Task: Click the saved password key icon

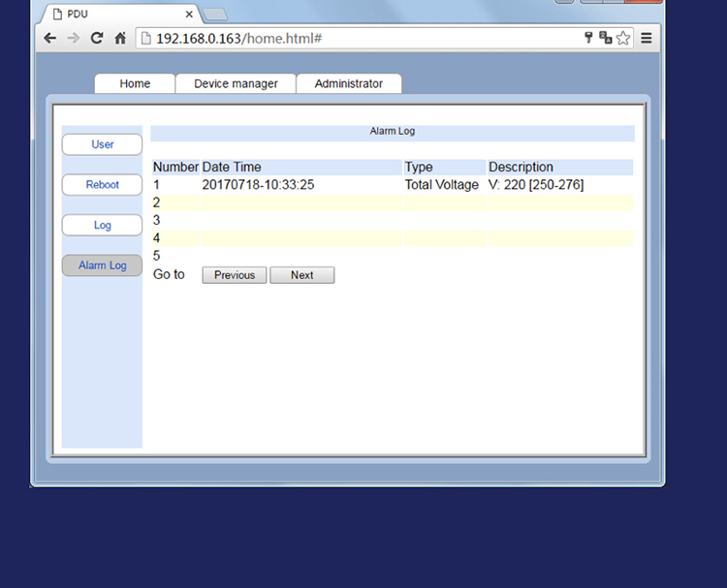Action: click(x=588, y=38)
